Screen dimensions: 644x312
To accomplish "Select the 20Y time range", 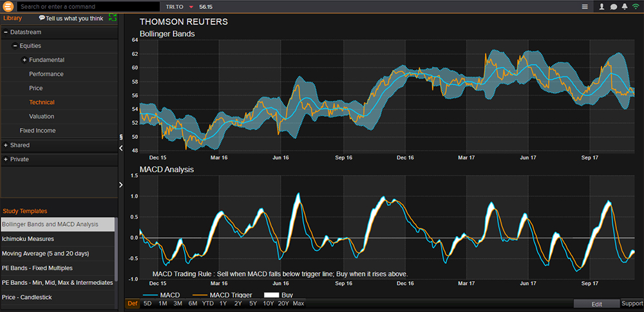I will [x=283, y=304].
